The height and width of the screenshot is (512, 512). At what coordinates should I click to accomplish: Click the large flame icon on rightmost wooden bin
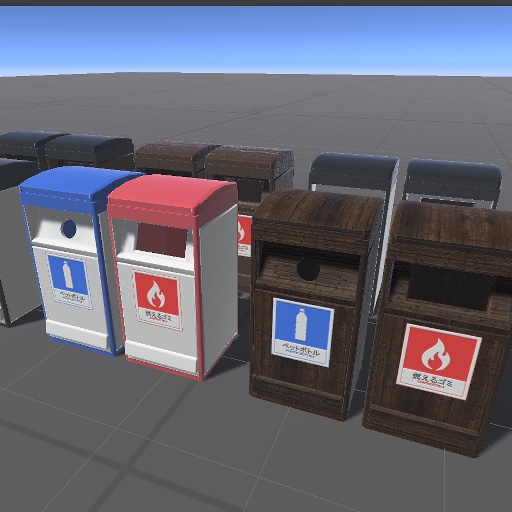coord(436,355)
